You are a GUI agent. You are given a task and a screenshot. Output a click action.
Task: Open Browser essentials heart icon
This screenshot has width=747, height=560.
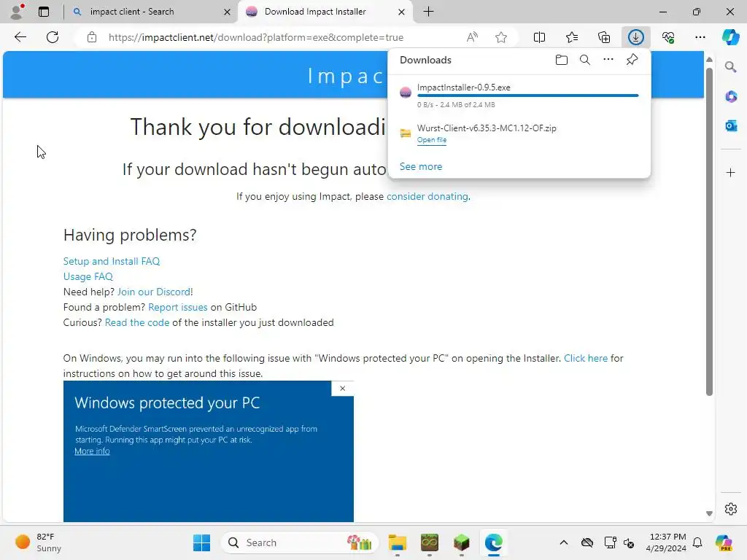(x=668, y=37)
